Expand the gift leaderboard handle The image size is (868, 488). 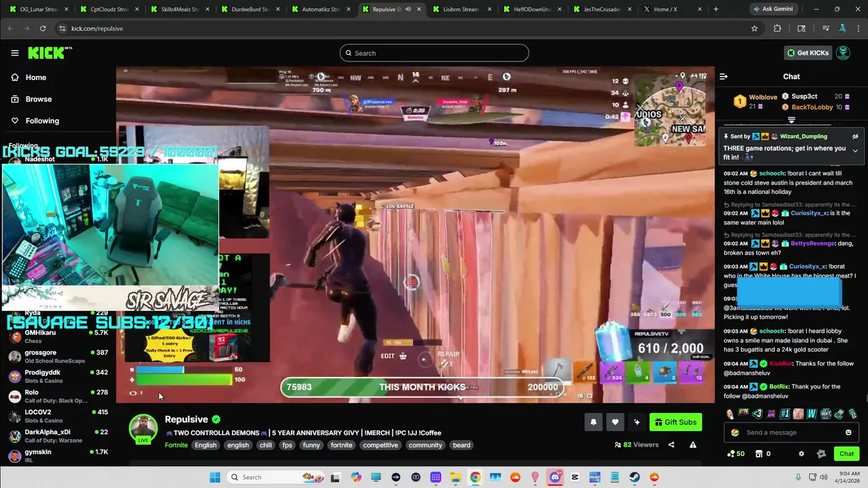(x=791, y=120)
